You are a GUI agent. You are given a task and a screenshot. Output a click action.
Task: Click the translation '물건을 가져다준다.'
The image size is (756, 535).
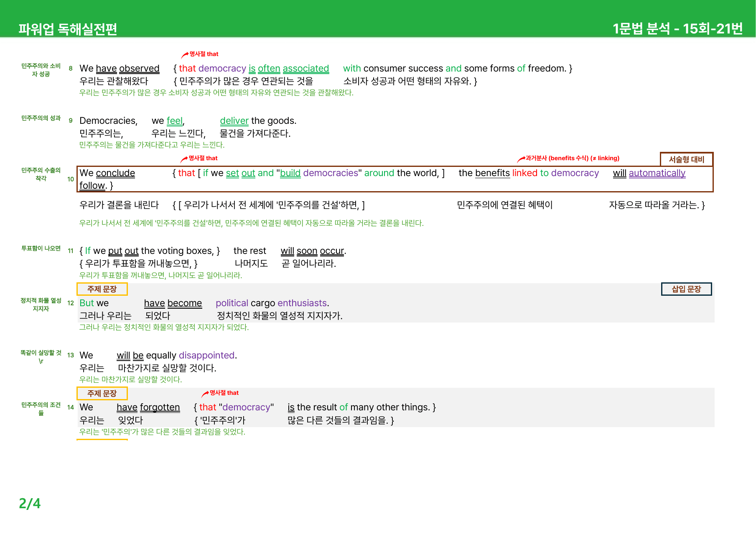point(255,133)
